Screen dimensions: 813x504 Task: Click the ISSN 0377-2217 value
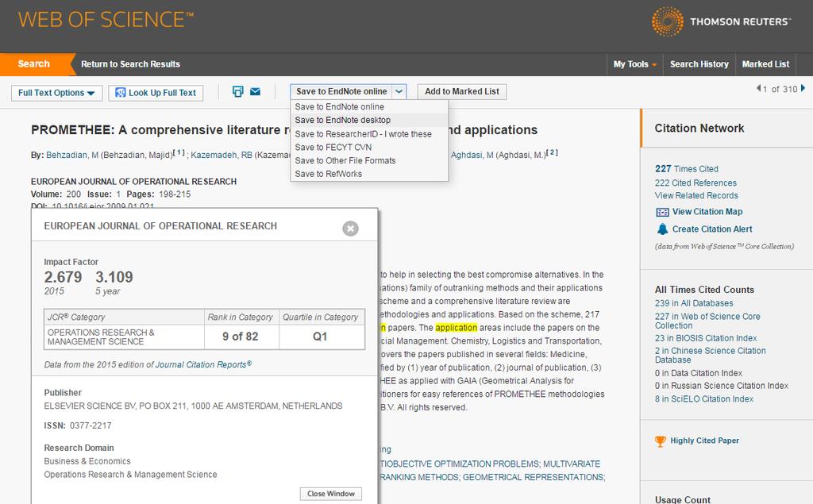click(x=91, y=425)
